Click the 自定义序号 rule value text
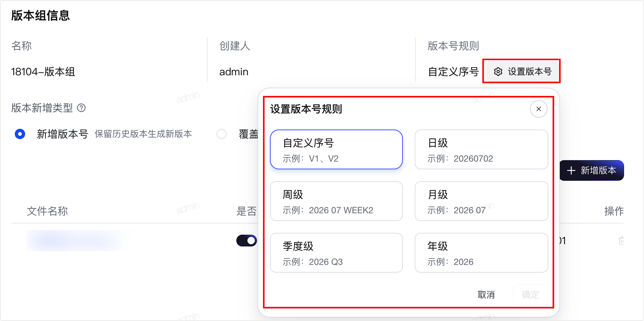This screenshot has width=644, height=321. click(x=453, y=72)
